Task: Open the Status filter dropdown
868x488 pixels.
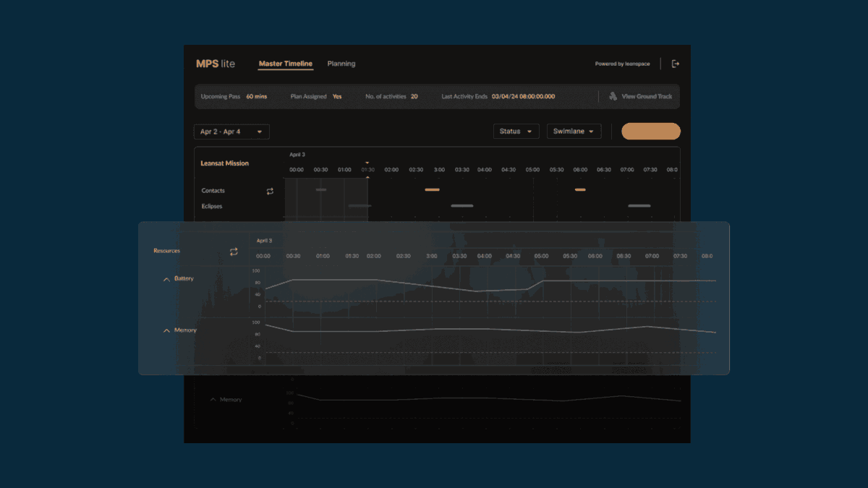Action: pyautogui.click(x=516, y=131)
